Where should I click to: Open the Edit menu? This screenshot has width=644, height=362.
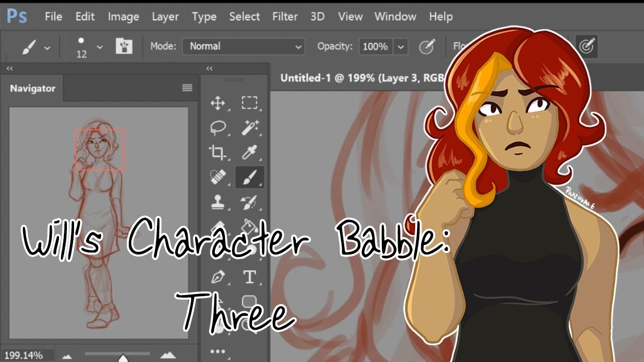(85, 17)
